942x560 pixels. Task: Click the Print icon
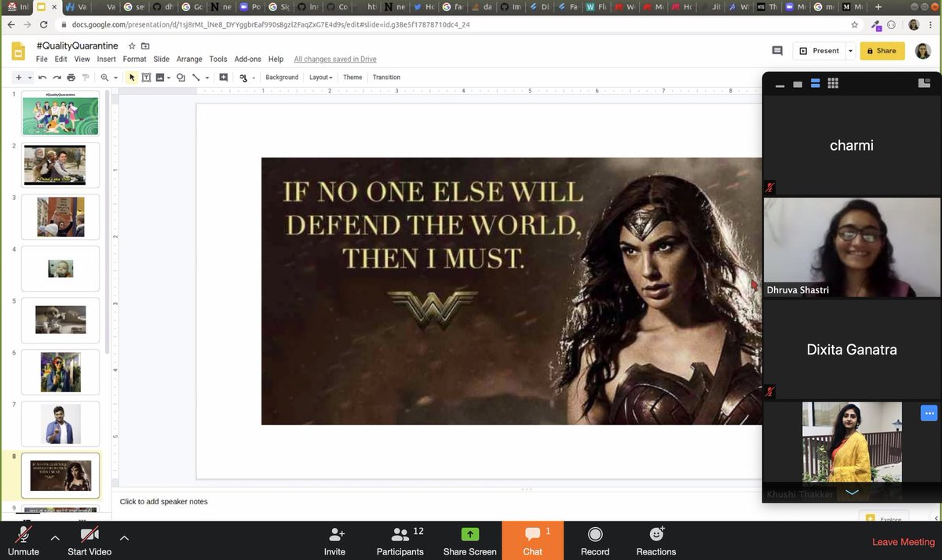pos(71,78)
